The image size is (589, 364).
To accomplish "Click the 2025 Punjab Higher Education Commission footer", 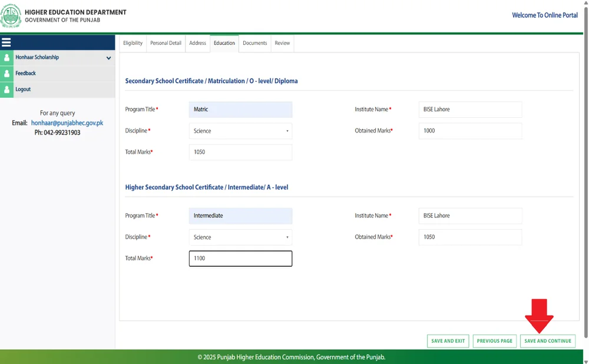I will pyautogui.click(x=292, y=357).
